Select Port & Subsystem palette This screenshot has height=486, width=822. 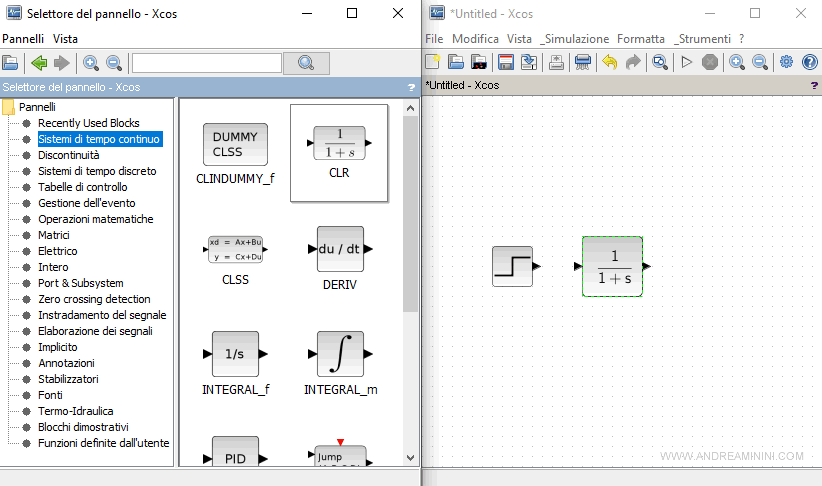coord(81,283)
